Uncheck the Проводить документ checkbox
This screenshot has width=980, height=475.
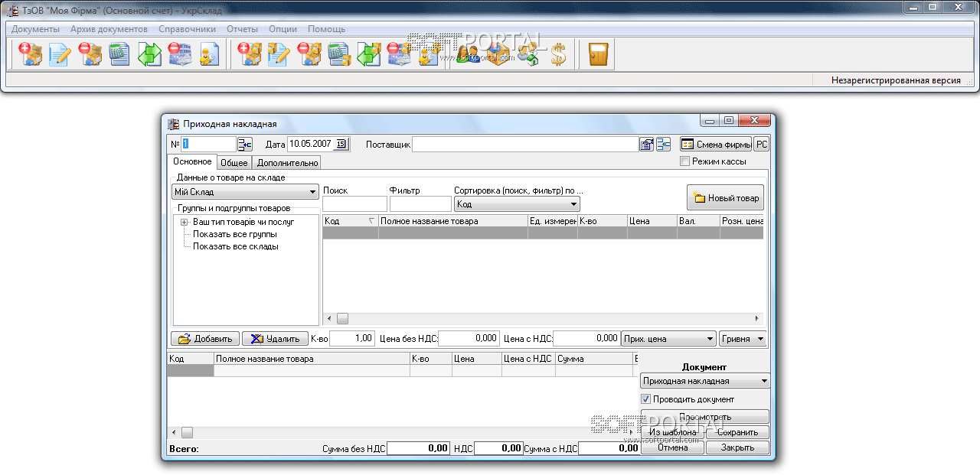pos(646,399)
